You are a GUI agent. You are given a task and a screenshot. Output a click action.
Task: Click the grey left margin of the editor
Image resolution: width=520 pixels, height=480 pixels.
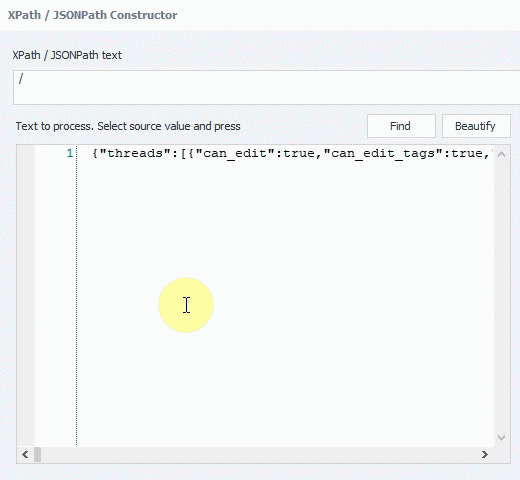tap(26, 296)
